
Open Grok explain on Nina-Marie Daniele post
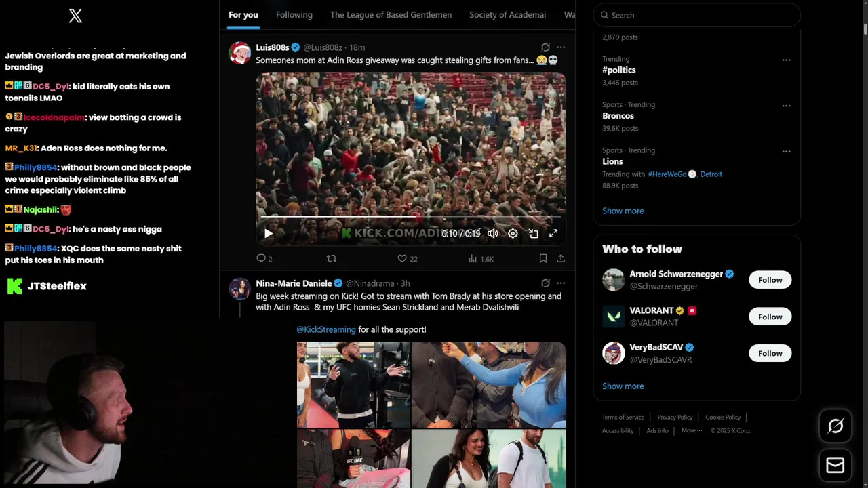(545, 283)
